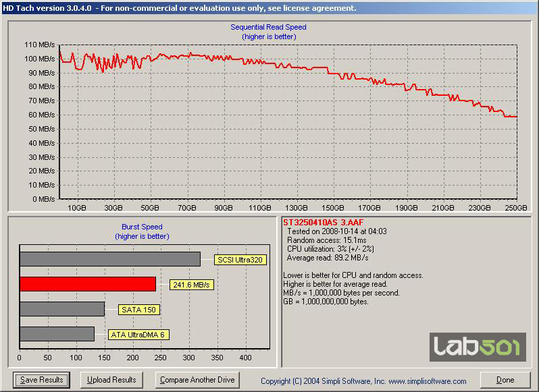Click the 'Random access: 15.1ms' line

pyautogui.click(x=326, y=240)
